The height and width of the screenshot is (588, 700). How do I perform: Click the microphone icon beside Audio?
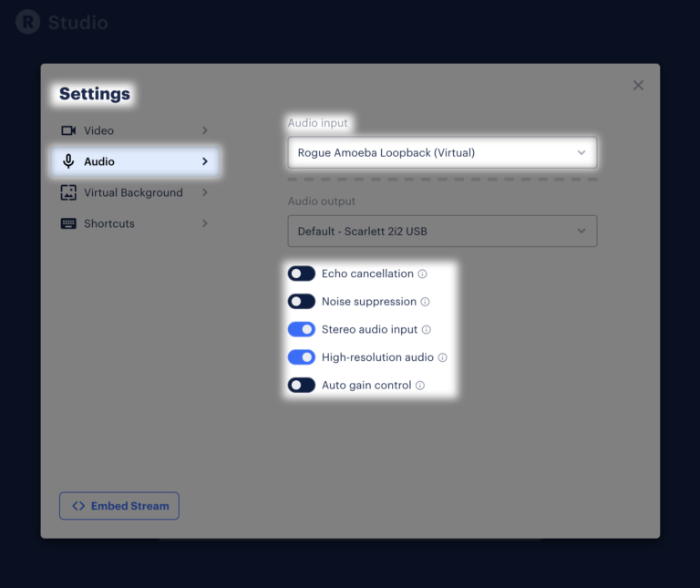point(68,161)
